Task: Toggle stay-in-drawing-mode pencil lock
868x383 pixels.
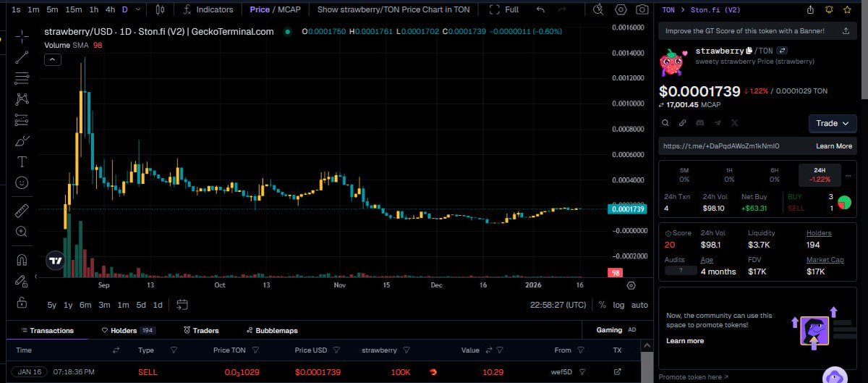Action: click(22, 280)
